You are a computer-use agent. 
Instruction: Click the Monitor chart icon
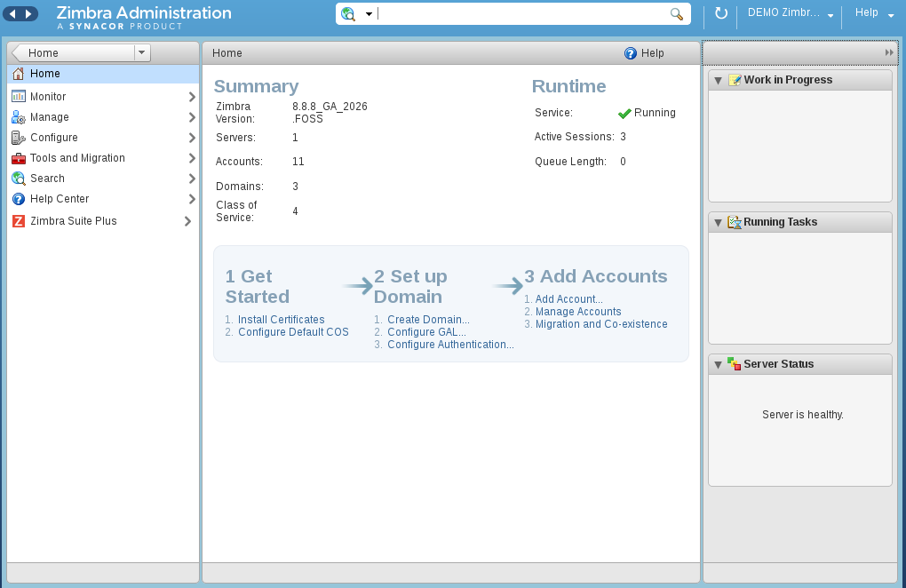coord(19,97)
